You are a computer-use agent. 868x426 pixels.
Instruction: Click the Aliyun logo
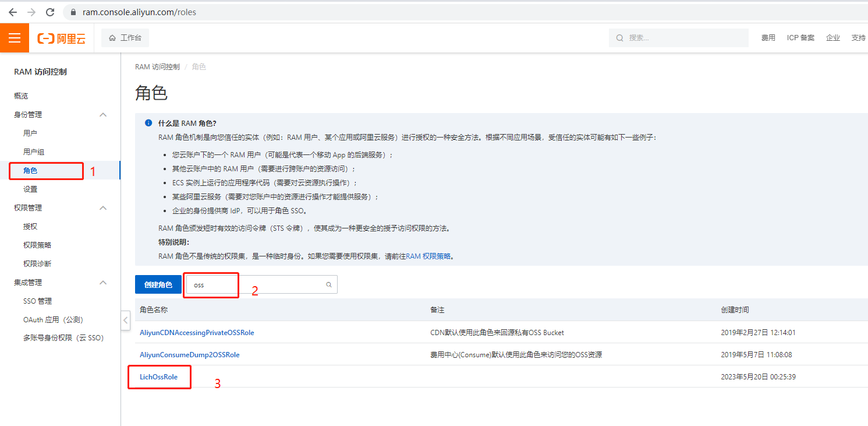(x=61, y=38)
